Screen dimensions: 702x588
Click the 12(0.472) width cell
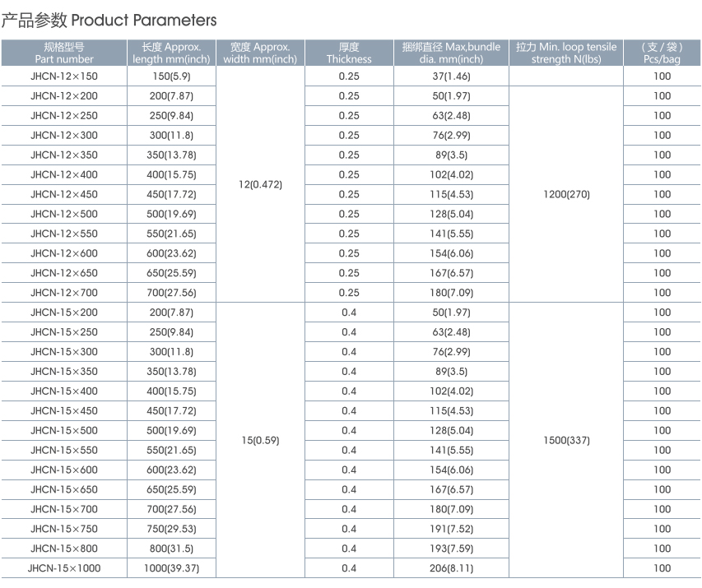click(260, 184)
